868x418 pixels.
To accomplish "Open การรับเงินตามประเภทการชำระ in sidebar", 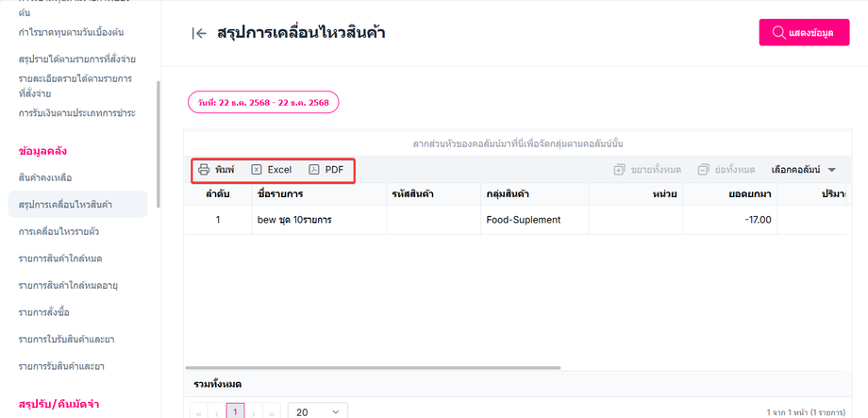I will click(x=77, y=113).
